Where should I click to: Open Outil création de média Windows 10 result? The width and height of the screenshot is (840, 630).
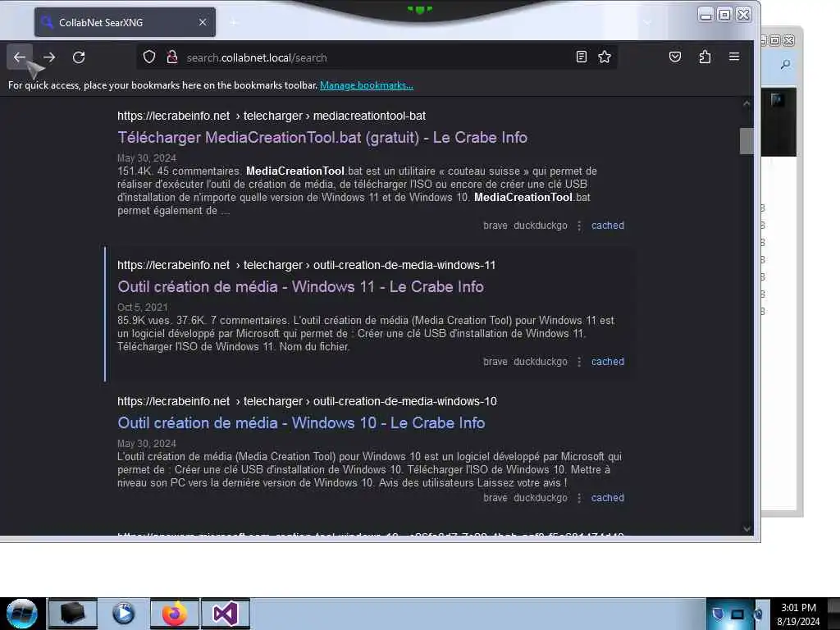301,422
